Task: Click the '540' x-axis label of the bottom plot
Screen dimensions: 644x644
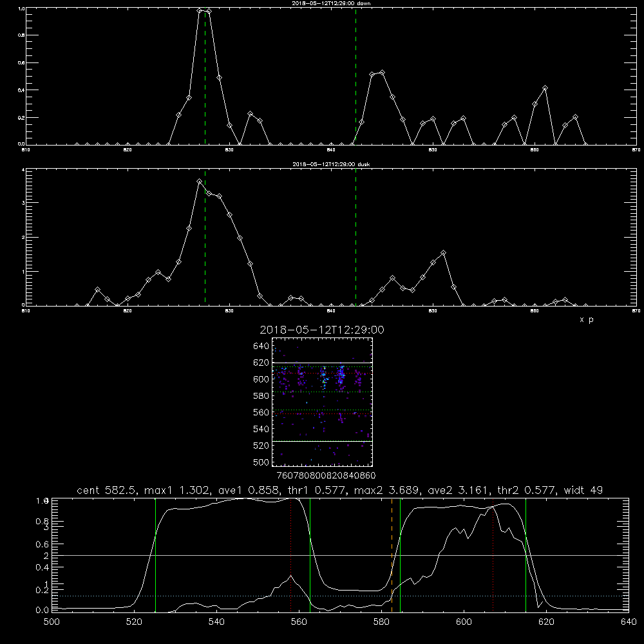Action: pyautogui.click(x=216, y=622)
